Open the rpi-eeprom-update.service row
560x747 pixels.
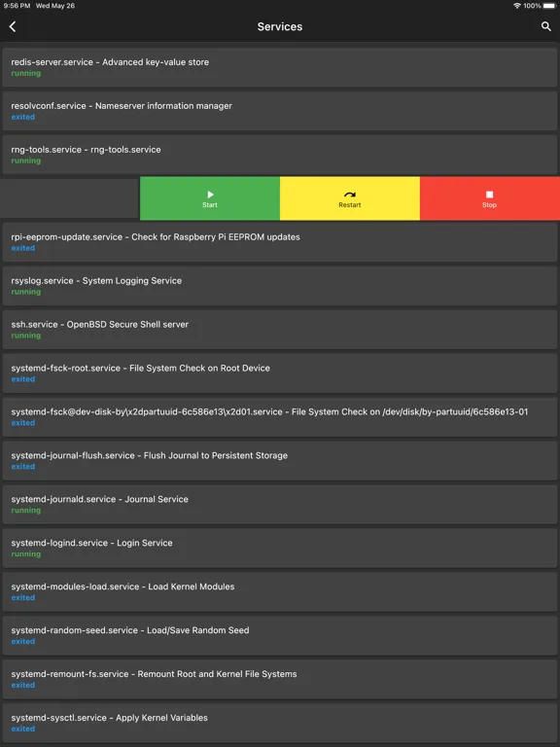coord(280,242)
